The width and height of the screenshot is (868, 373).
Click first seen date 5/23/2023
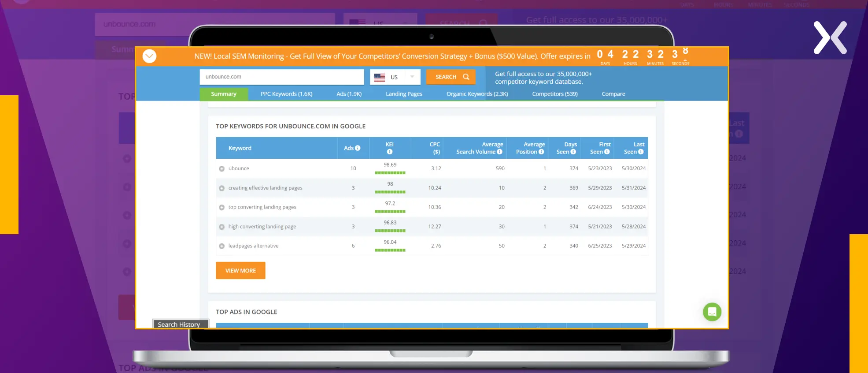tap(600, 168)
